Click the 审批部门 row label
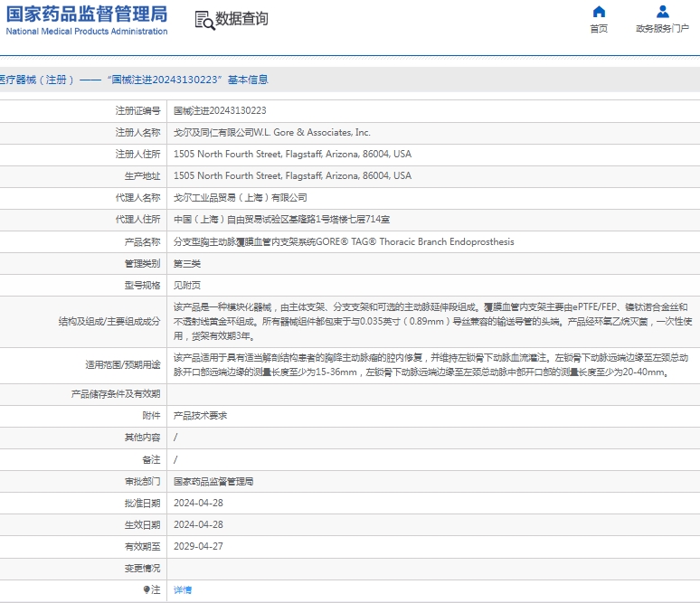This screenshot has width=700, height=603. click(x=142, y=482)
